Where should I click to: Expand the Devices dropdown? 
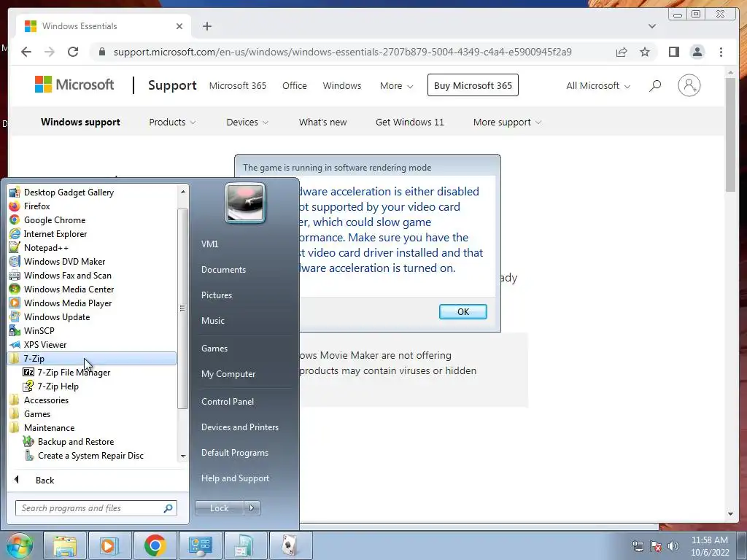tap(247, 122)
